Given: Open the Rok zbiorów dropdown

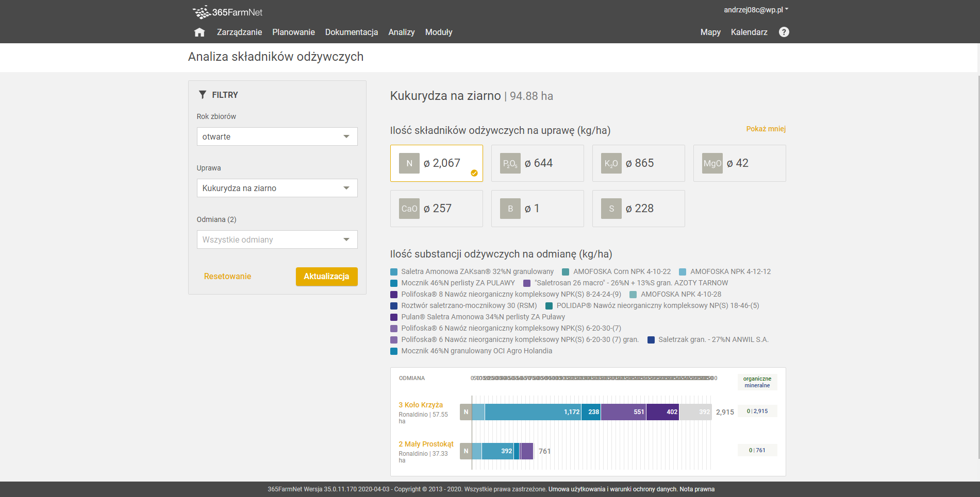Looking at the screenshot, I should (x=277, y=136).
